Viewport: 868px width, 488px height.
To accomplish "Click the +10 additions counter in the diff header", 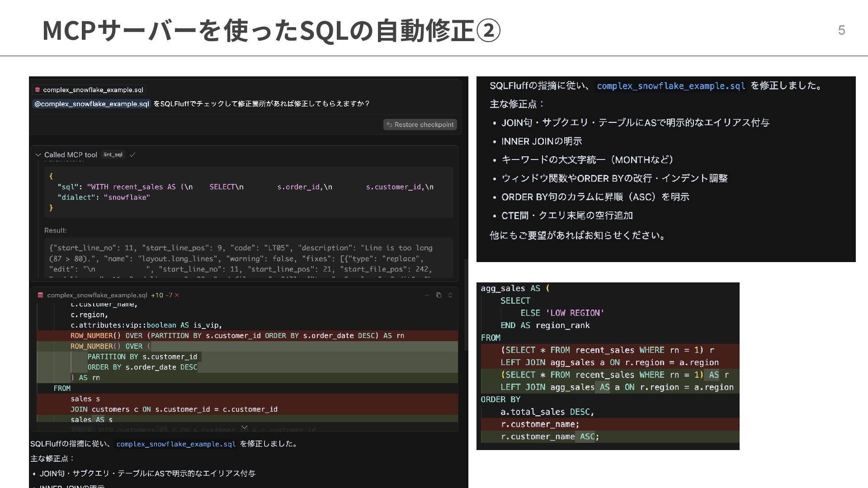I will pos(157,295).
